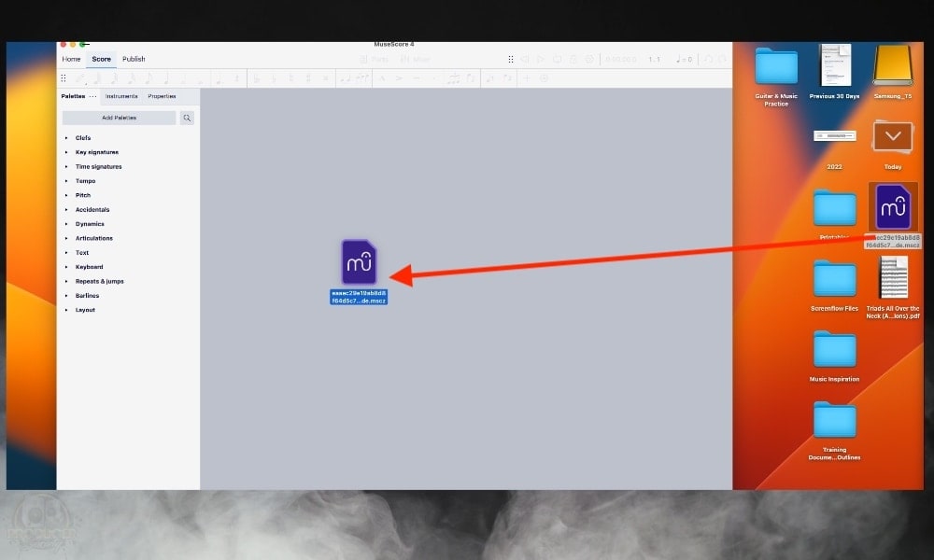This screenshot has width=934, height=560.
Task: Insert a tuplet from the toolbar
Action: click(454, 78)
